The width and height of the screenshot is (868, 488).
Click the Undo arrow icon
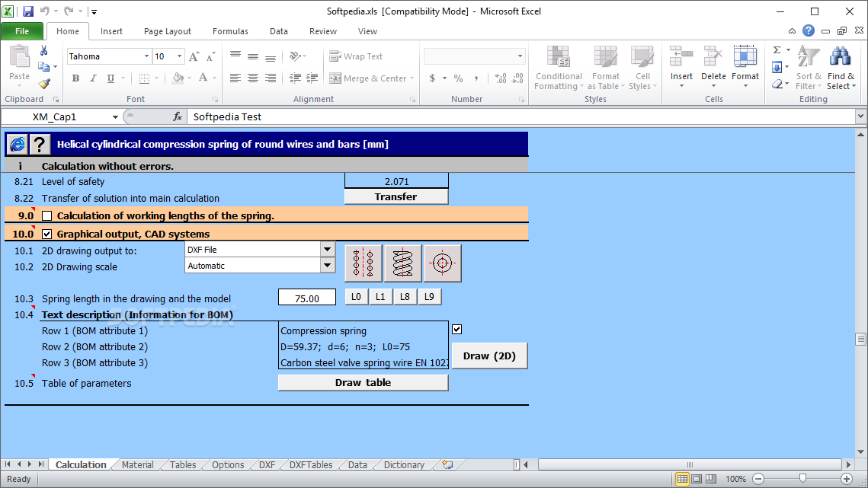45,11
